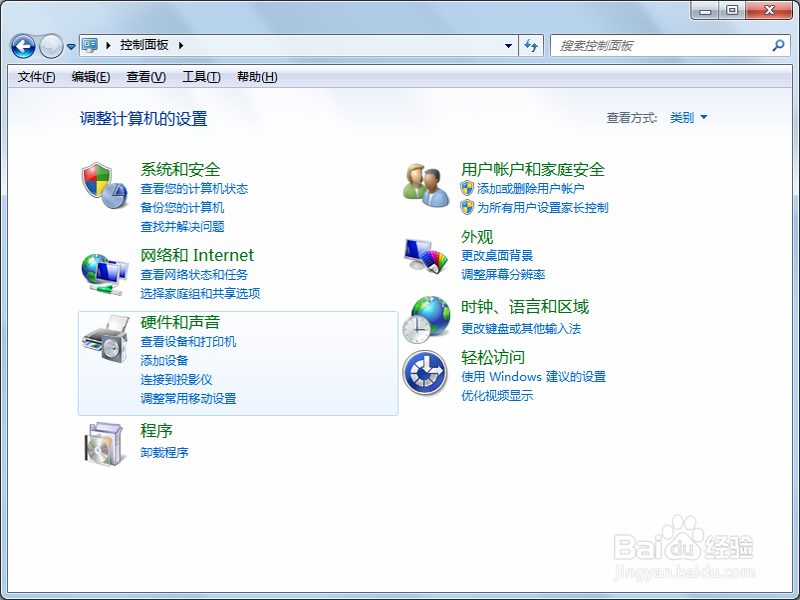Click the control panel icon in address bar
The height and width of the screenshot is (600, 800).
90,45
